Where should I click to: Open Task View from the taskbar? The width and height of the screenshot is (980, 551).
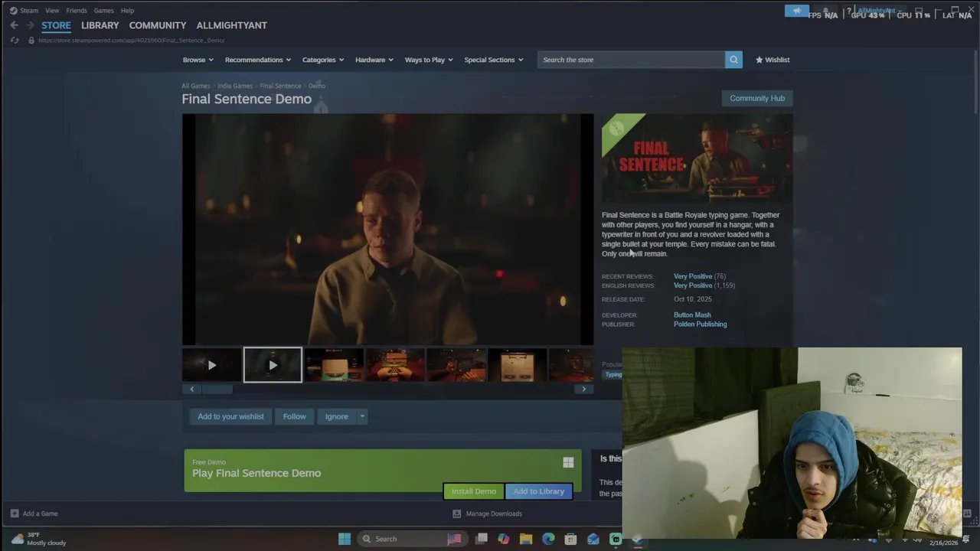482,539
